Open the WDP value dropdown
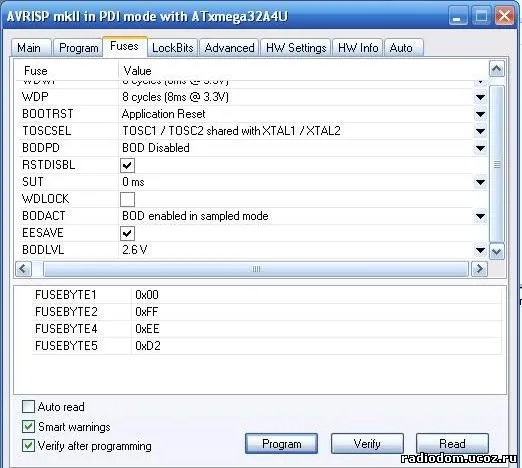This screenshot has width=522, height=468. [x=480, y=97]
